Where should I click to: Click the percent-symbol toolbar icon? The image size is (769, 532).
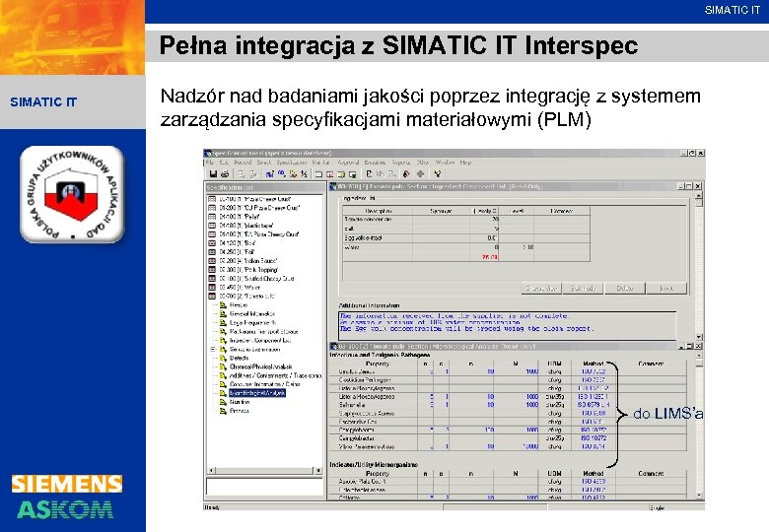tap(304, 174)
